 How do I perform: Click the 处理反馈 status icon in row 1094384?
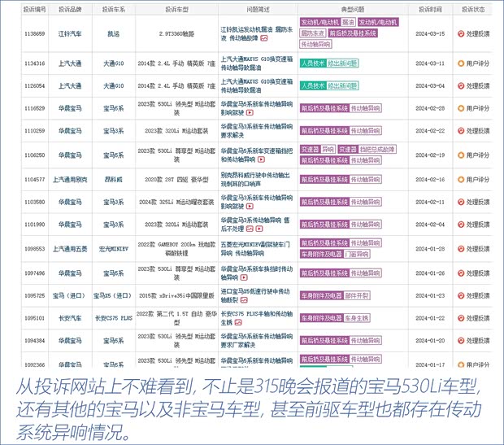click(461, 341)
